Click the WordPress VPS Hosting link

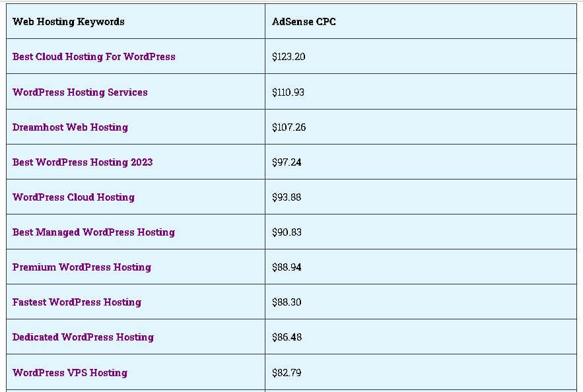70,373
